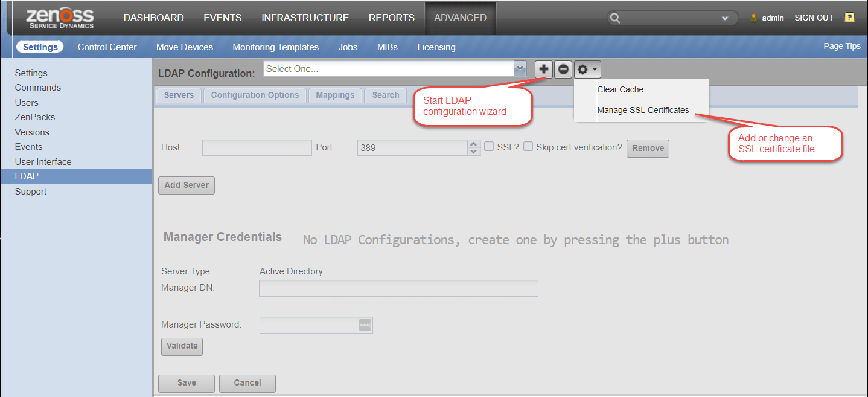
Task: Click the admin user icon
Action: click(754, 18)
